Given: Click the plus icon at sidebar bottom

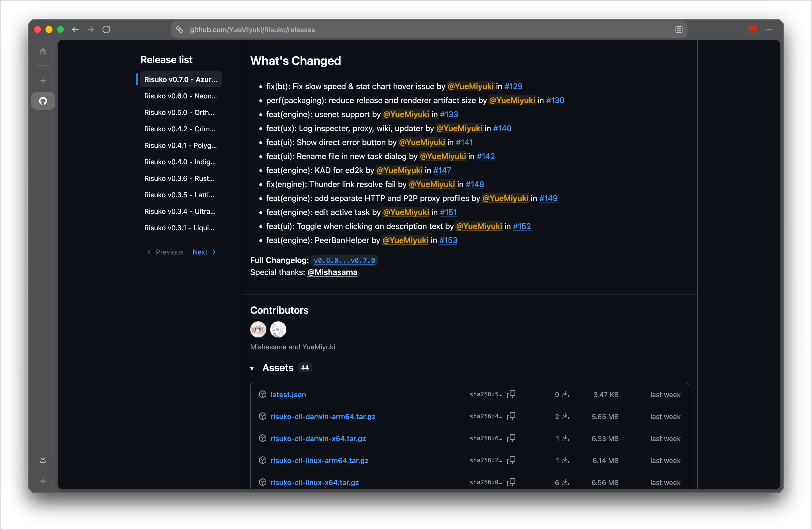Looking at the screenshot, I should pos(43,481).
